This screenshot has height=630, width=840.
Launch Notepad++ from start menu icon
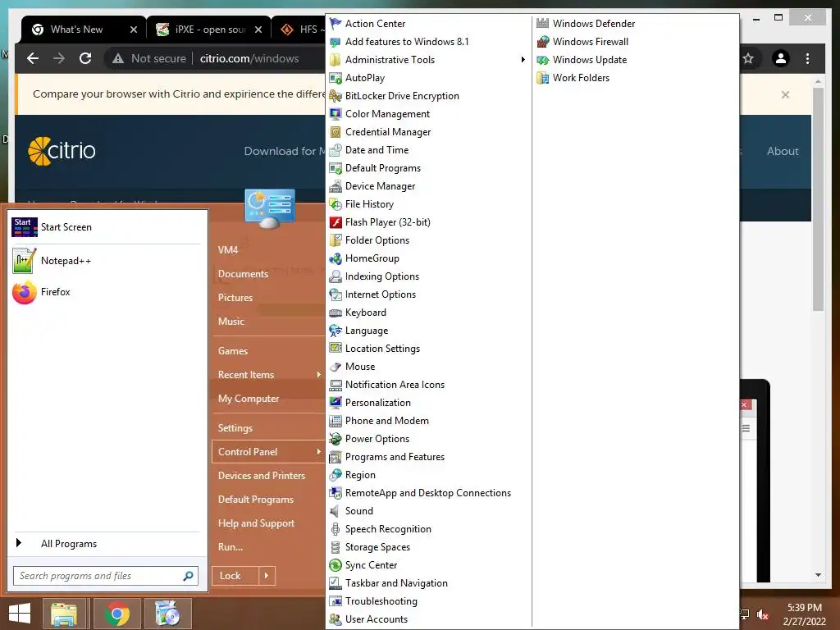click(x=25, y=261)
